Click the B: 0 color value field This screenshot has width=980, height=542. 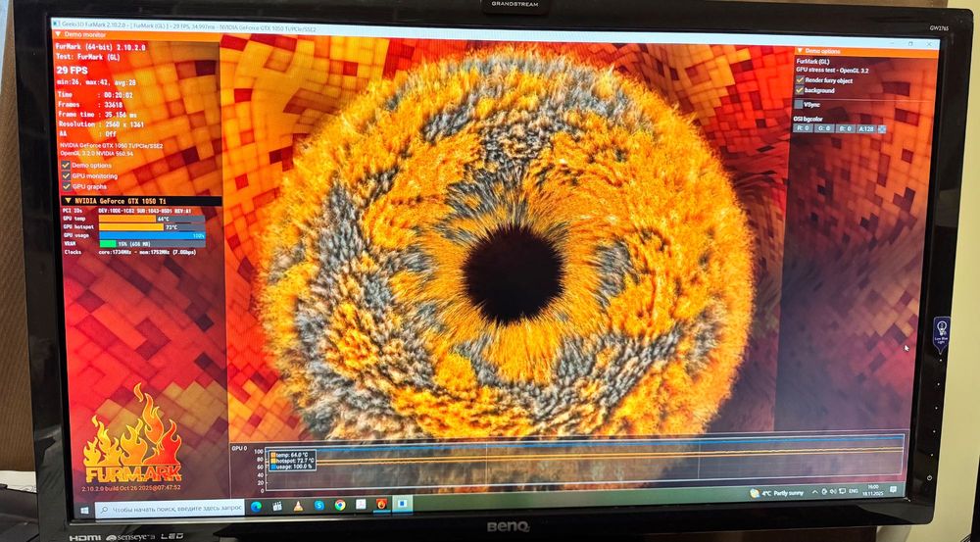pyautogui.click(x=846, y=128)
